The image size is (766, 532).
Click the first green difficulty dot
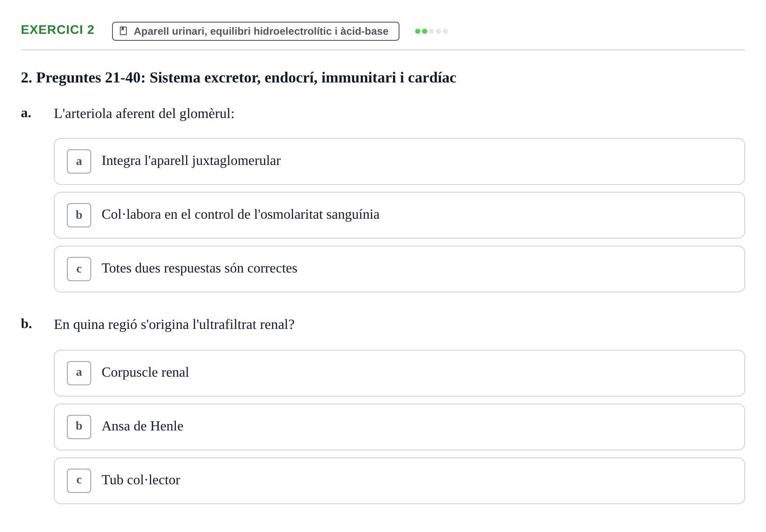(x=418, y=31)
